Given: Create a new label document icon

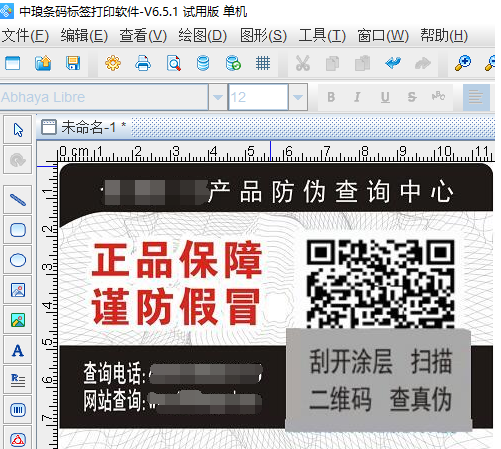Looking at the screenshot, I should point(13,63).
